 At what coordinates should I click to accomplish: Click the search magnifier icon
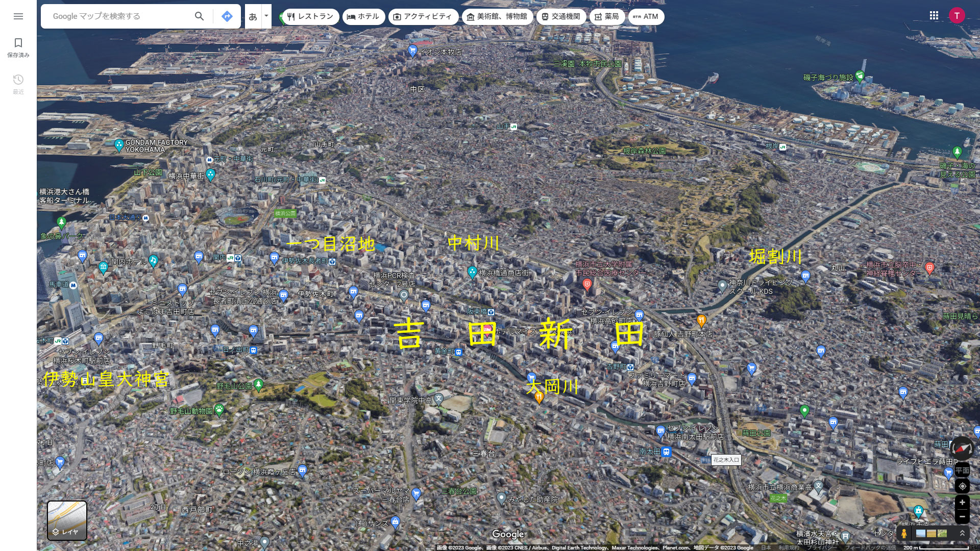pos(200,16)
